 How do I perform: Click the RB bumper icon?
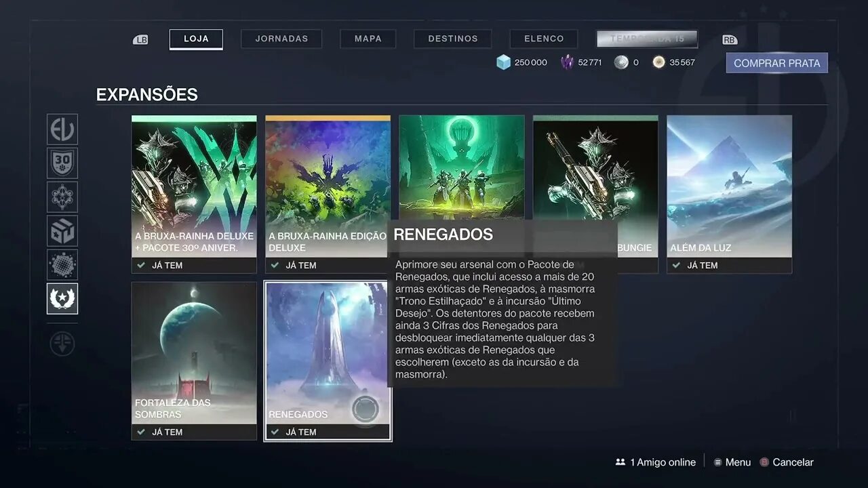[730, 40]
